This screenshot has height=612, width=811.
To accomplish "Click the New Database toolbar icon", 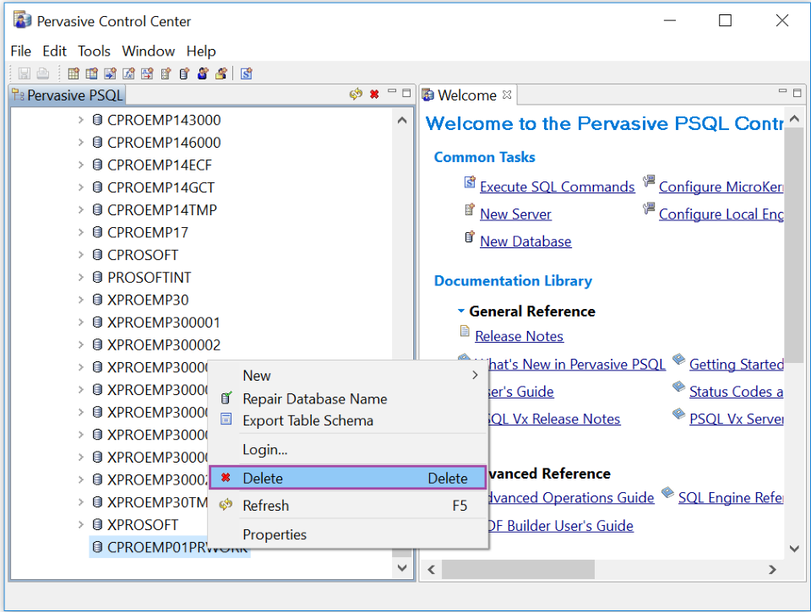I will click(x=184, y=73).
